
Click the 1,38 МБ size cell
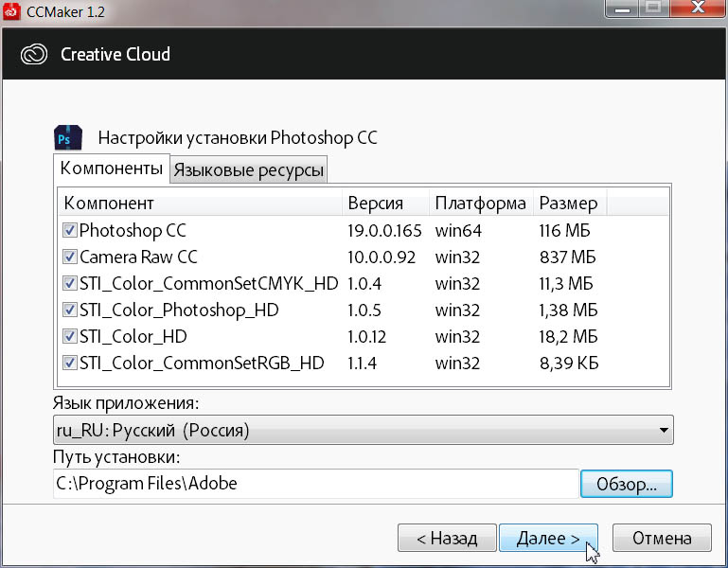(x=568, y=310)
